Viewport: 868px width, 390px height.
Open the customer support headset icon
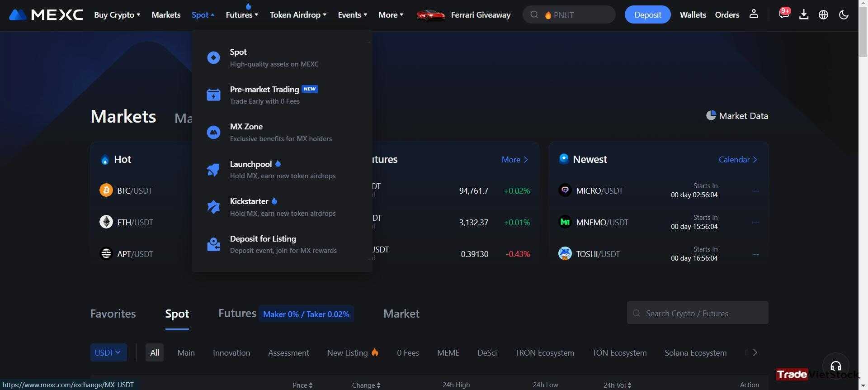[836, 366]
